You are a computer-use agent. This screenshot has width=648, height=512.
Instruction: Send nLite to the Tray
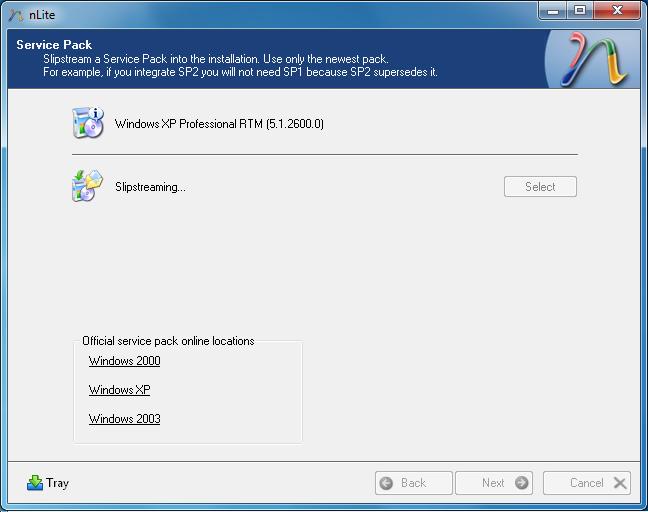click(x=48, y=483)
